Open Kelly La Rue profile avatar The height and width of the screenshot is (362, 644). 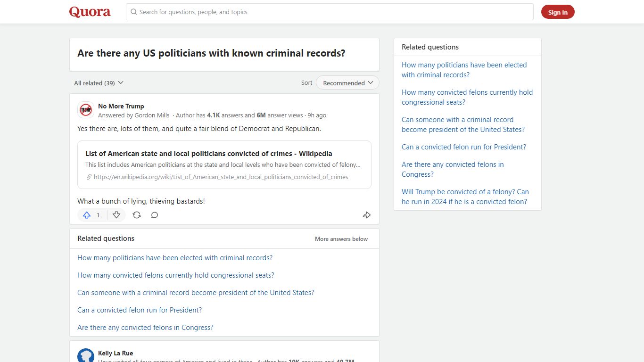click(x=86, y=355)
